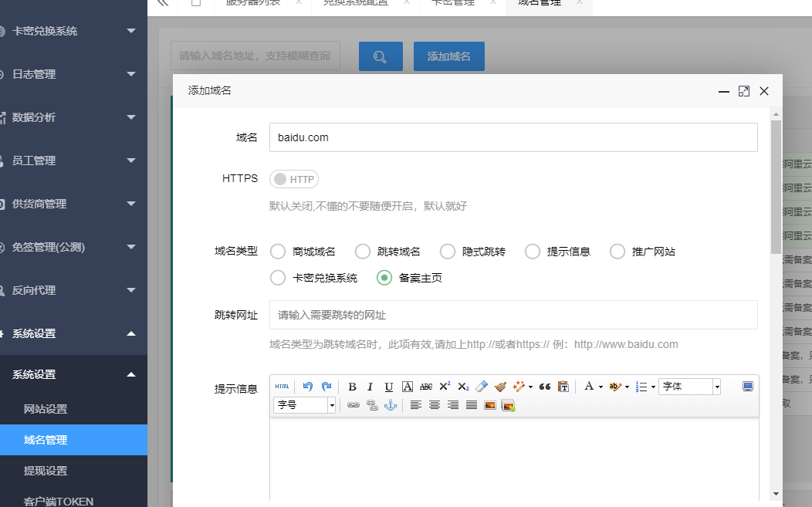This screenshot has width=812, height=507.
Task: Apply superscript formatting
Action: (445, 387)
